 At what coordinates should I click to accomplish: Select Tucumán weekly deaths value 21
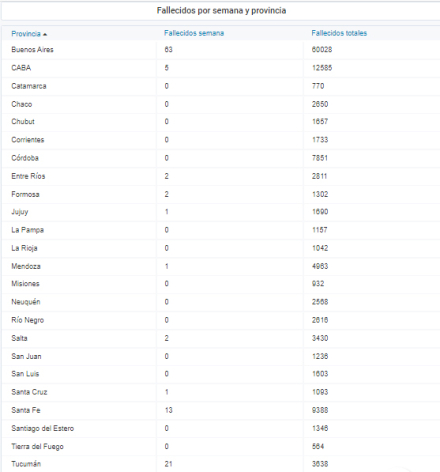point(169,464)
